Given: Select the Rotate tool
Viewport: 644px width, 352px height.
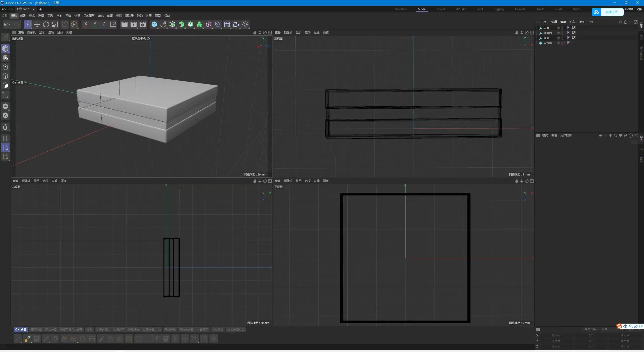Looking at the screenshot, I should point(46,24).
